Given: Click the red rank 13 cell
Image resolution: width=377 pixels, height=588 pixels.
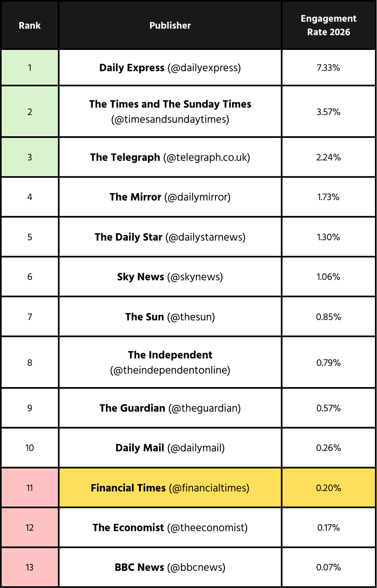Looking at the screenshot, I should coord(30,567).
